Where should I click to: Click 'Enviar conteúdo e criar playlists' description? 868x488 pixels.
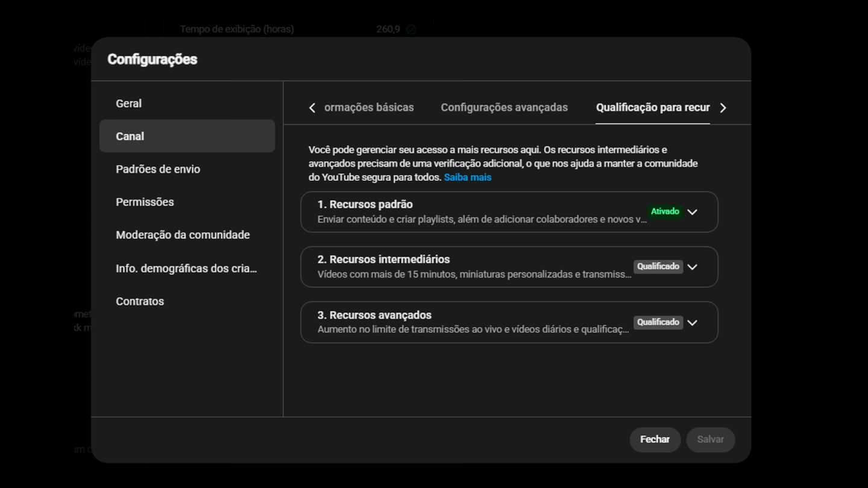482,219
